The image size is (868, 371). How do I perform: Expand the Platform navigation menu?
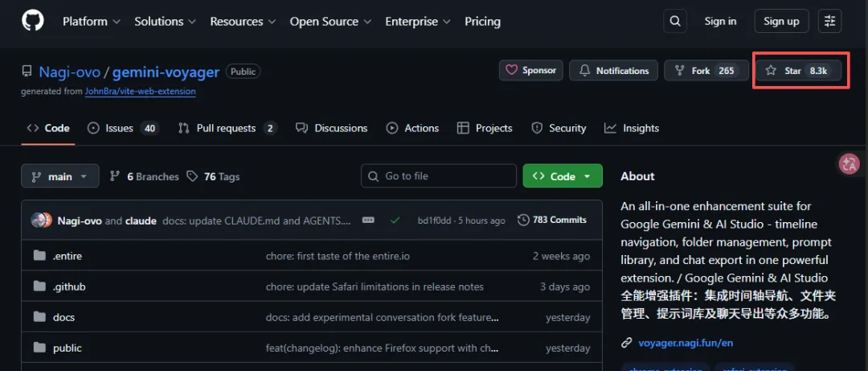92,22
